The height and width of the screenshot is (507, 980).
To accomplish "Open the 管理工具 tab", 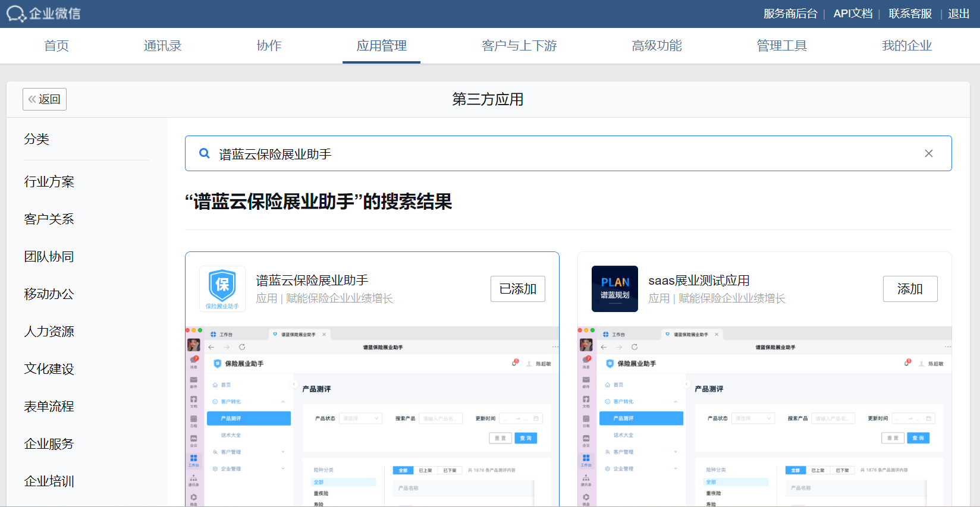I will (781, 46).
